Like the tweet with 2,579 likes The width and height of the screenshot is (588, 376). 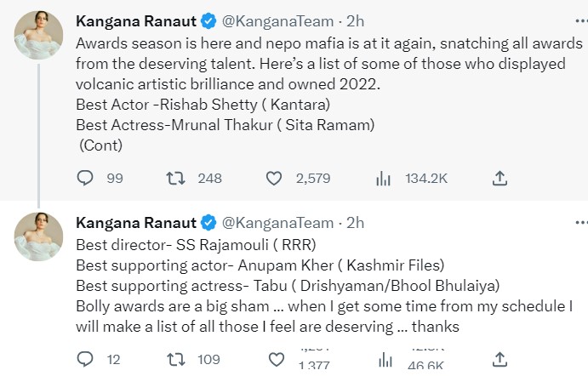click(274, 178)
